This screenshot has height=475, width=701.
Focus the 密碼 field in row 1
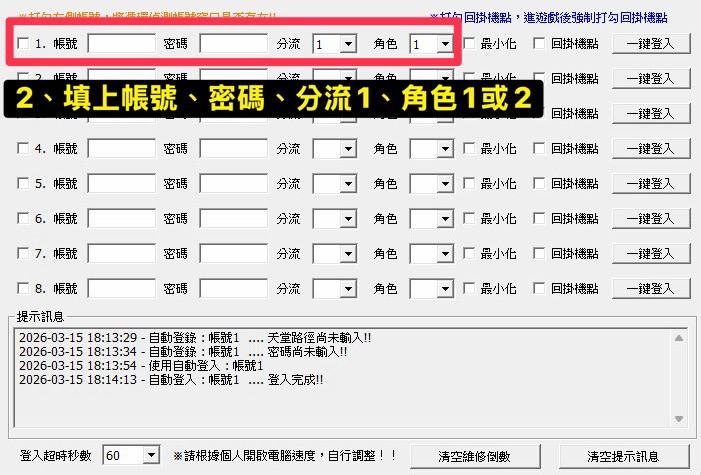click(x=234, y=44)
